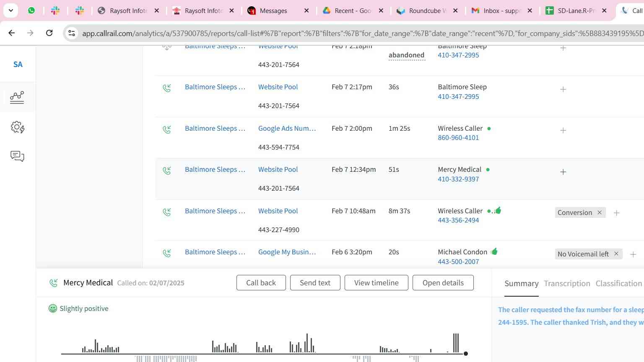Viewport: 644px width, 362px height.
Task: Click the Called on: 02/07/2025 text
Action: click(x=151, y=283)
